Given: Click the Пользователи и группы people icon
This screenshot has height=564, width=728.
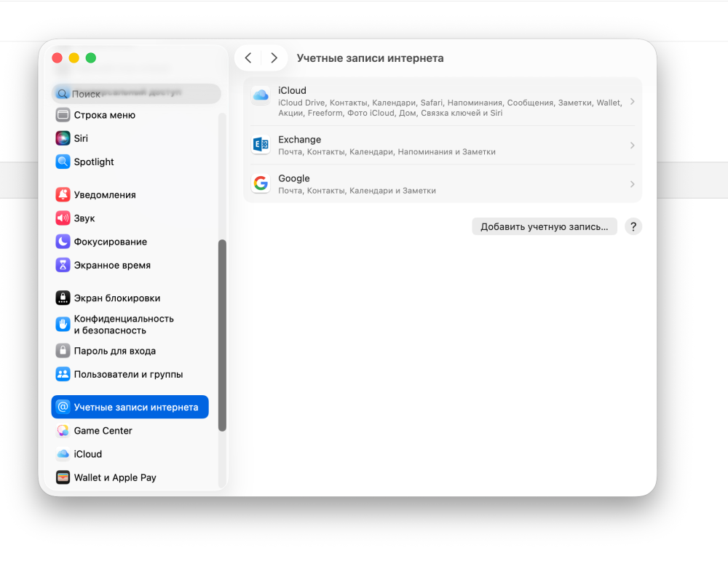Looking at the screenshot, I should [x=63, y=374].
